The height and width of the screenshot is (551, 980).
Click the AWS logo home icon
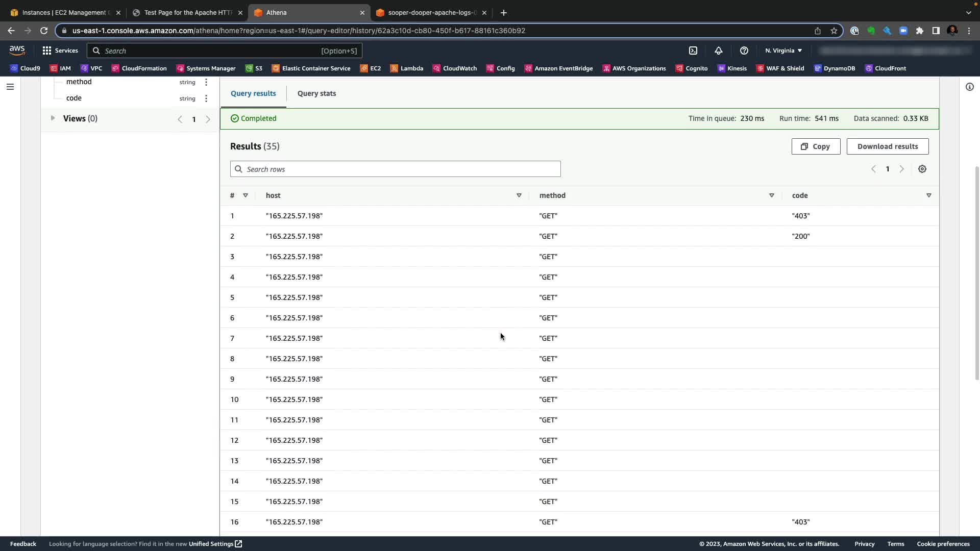pyautogui.click(x=17, y=50)
